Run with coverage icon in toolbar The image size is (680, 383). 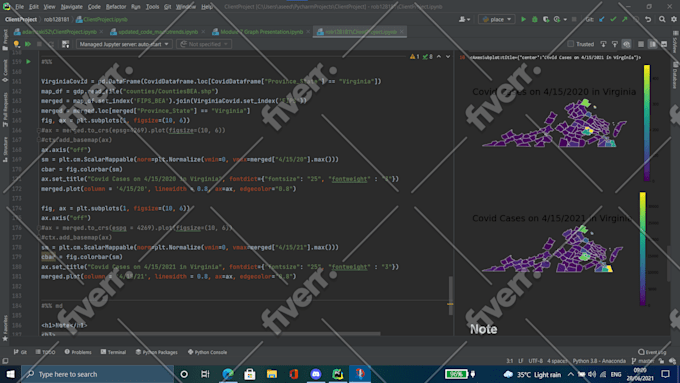pyautogui.click(x=546, y=20)
